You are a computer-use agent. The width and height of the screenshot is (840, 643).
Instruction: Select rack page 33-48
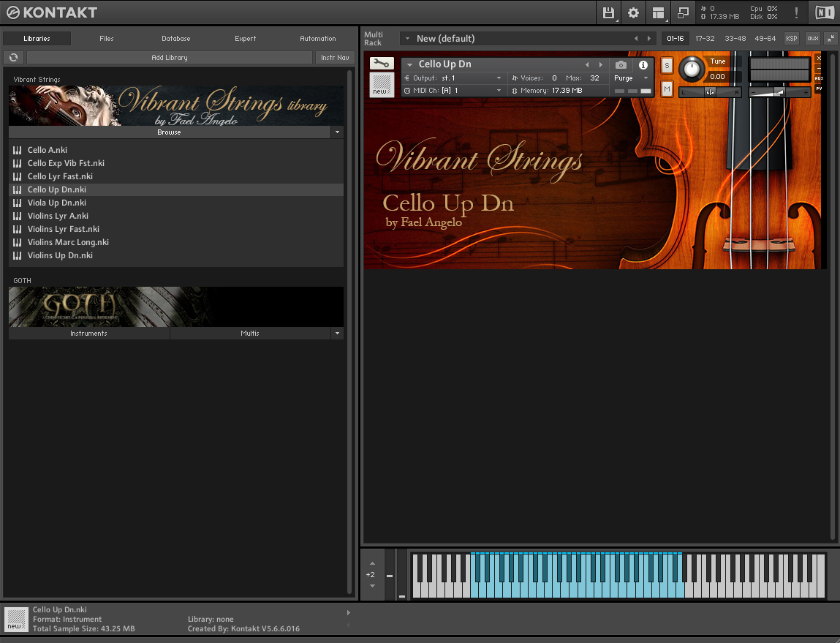click(x=735, y=39)
